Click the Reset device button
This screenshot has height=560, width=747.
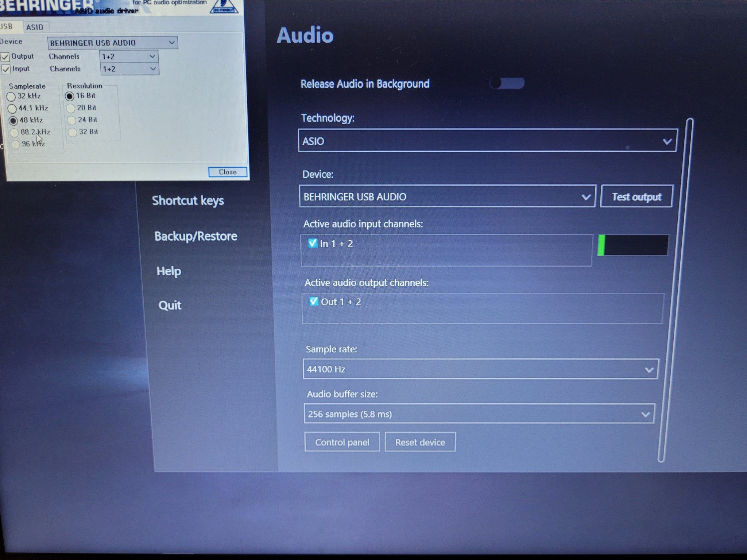420,442
